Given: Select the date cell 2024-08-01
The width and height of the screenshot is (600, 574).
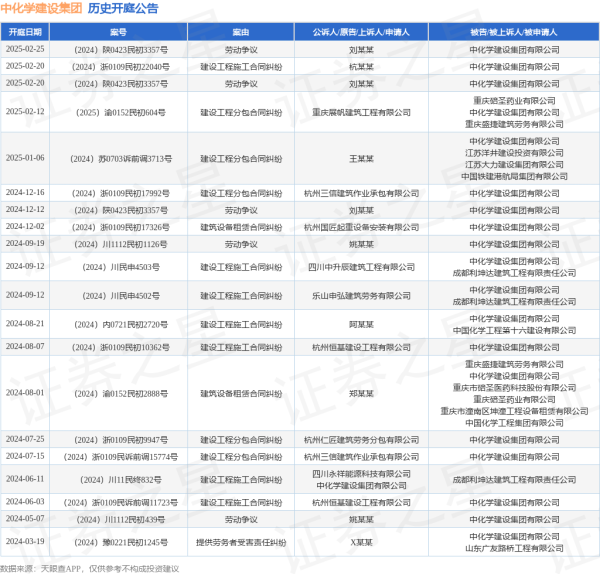Looking at the screenshot, I should point(25,393).
